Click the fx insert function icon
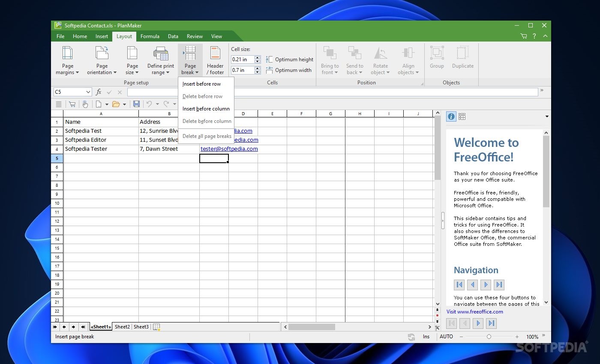Screen dimensions: 600x364 click(99, 92)
